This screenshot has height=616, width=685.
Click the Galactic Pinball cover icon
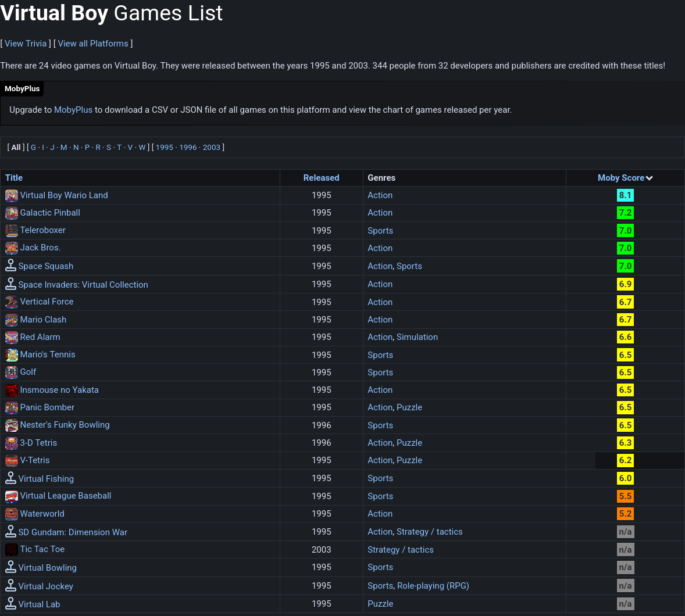click(12, 213)
